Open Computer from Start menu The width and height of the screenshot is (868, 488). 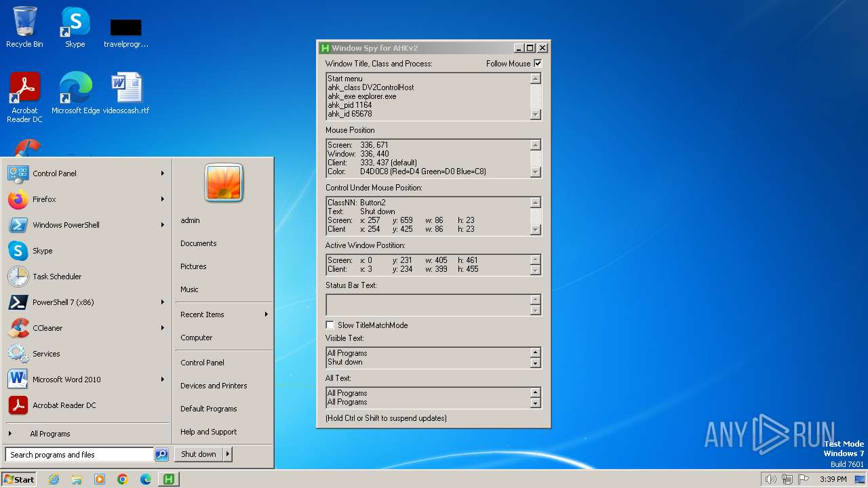point(197,338)
